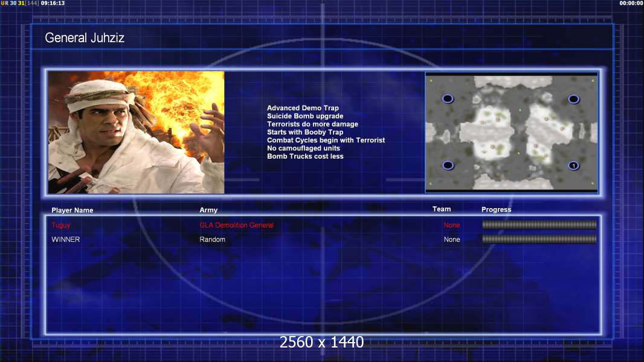Click the 00:00:00 timer readout
The width and height of the screenshot is (644, 362).
click(x=631, y=3)
